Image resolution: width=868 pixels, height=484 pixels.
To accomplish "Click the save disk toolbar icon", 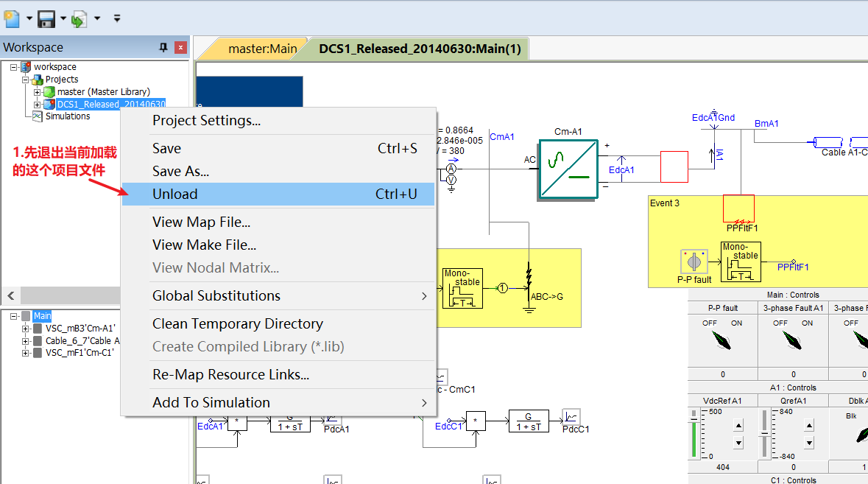I will coord(46,19).
